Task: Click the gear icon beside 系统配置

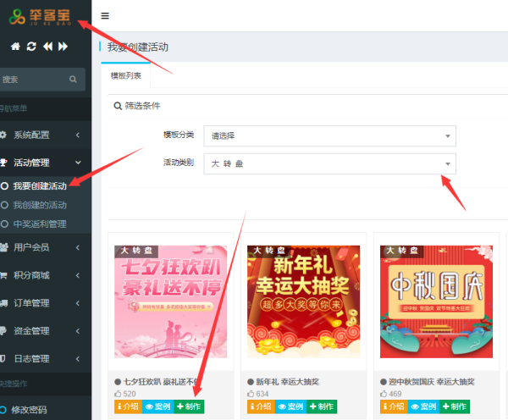Action: tap(3, 135)
